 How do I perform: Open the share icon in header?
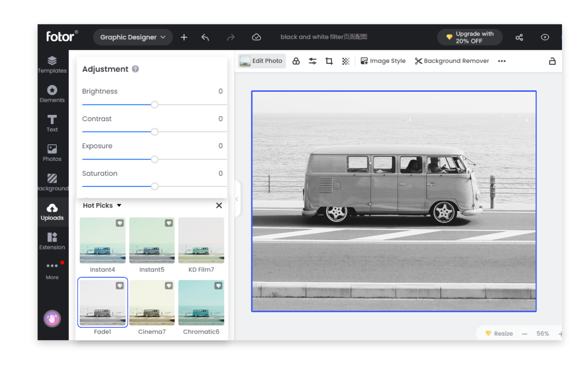[519, 37]
